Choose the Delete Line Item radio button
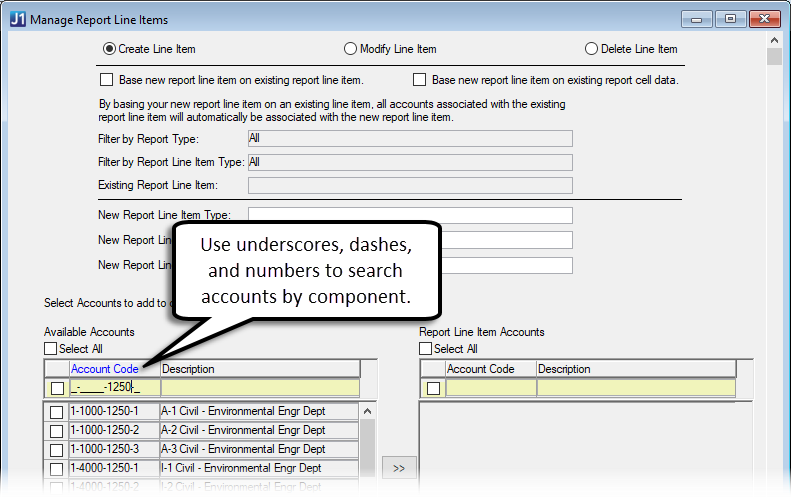The image size is (791, 498). click(x=592, y=49)
